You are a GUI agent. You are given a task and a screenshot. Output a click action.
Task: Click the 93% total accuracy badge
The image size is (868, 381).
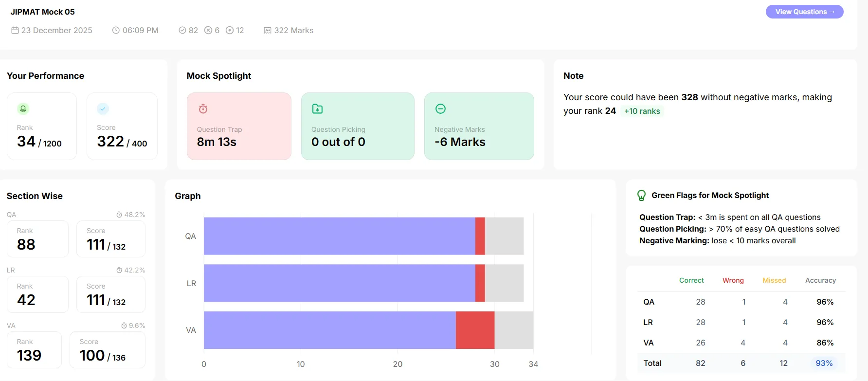tap(824, 363)
